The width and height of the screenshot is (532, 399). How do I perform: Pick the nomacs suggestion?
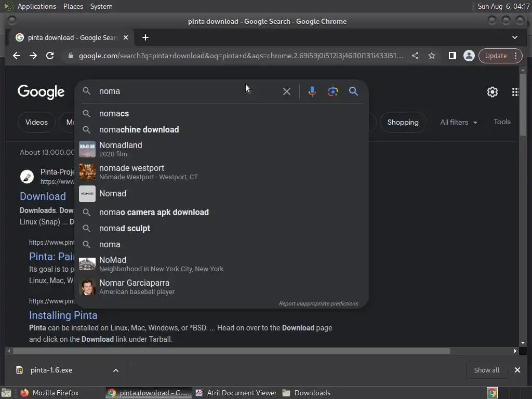click(x=221, y=113)
